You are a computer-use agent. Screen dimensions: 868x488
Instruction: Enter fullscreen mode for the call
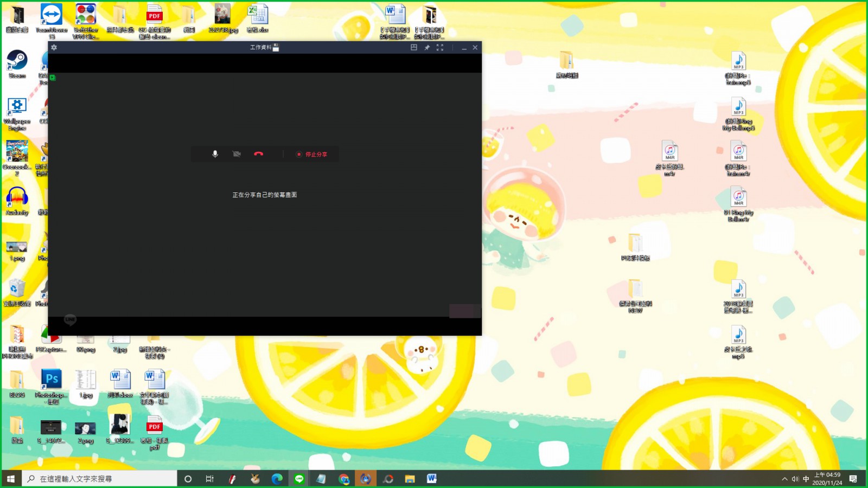(x=440, y=48)
